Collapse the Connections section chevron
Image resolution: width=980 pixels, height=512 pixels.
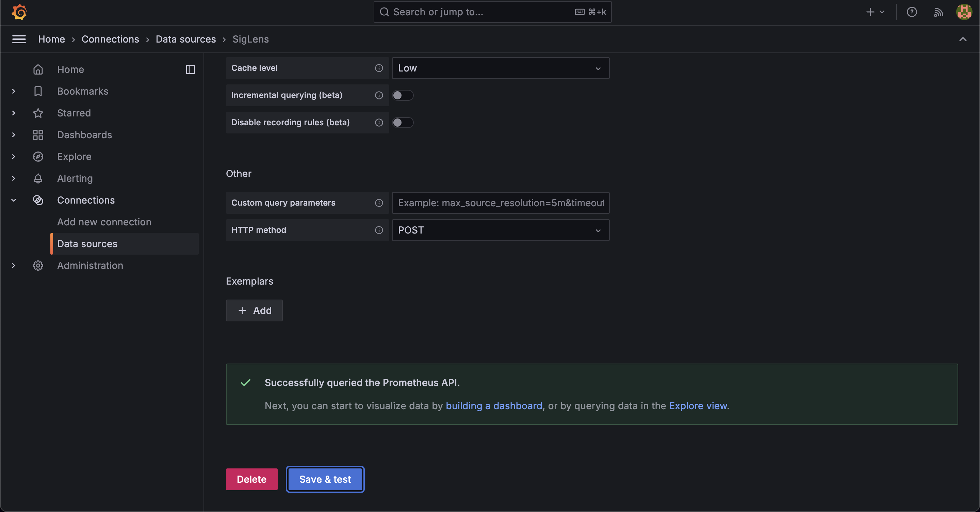(x=14, y=200)
